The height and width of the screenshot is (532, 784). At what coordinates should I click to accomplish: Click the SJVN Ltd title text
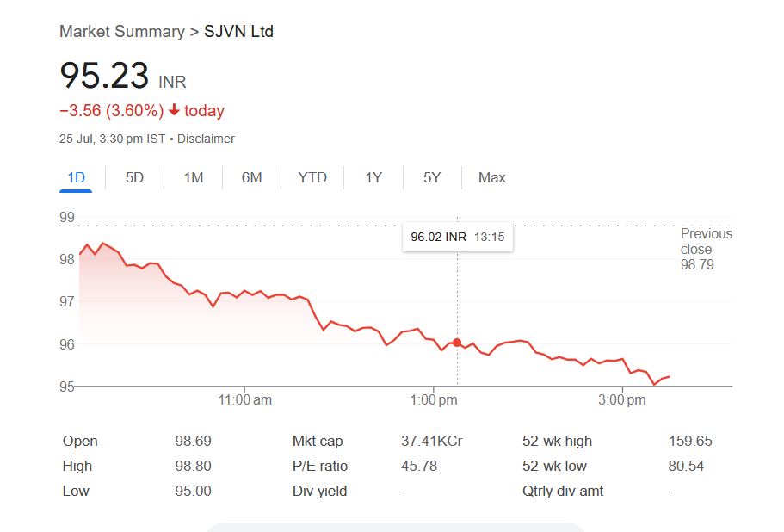[238, 32]
